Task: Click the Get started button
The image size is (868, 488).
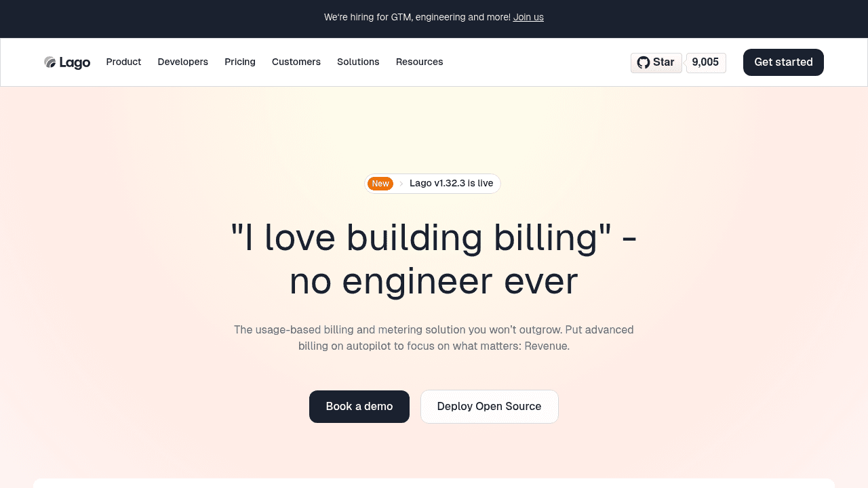Action: [783, 62]
